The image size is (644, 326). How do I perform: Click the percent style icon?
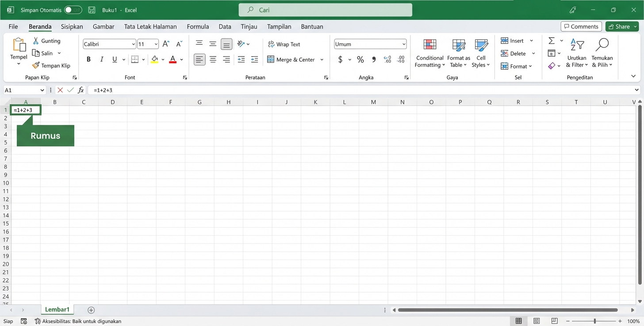360,59
